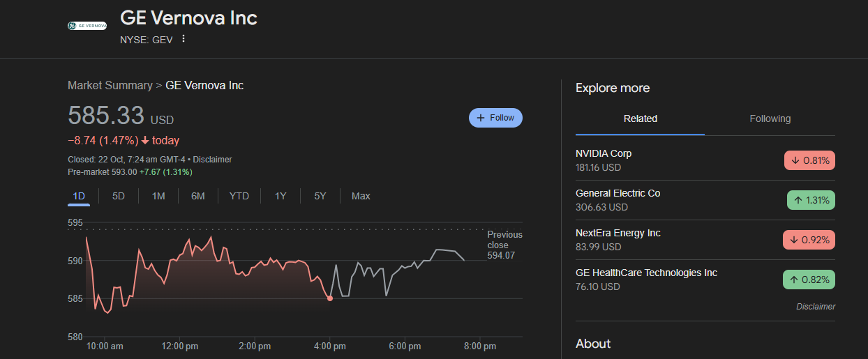This screenshot has height=359, width=868.
Task: Click the Disclaimer link below related stocks
Action: 816,307
